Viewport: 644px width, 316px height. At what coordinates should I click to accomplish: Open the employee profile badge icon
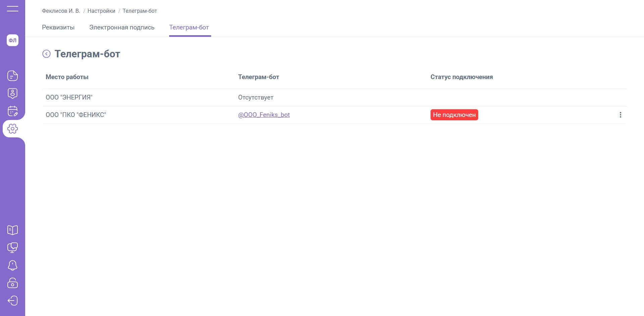12,93
